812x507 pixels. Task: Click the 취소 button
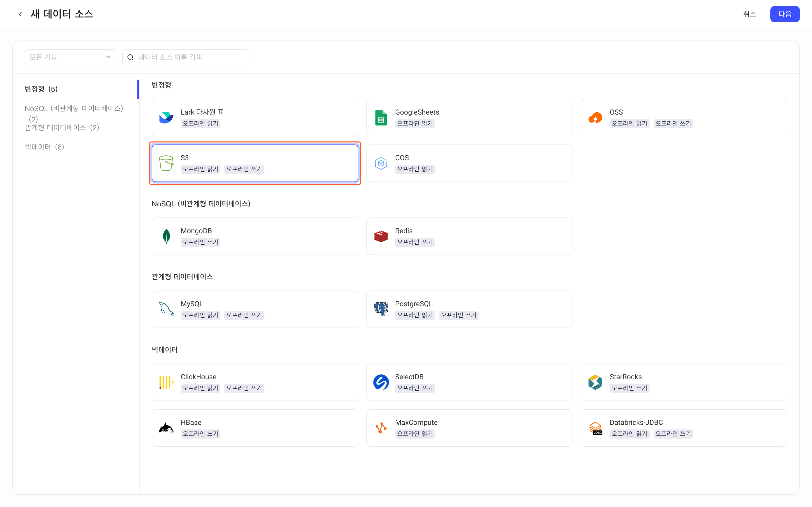point(749,14)
